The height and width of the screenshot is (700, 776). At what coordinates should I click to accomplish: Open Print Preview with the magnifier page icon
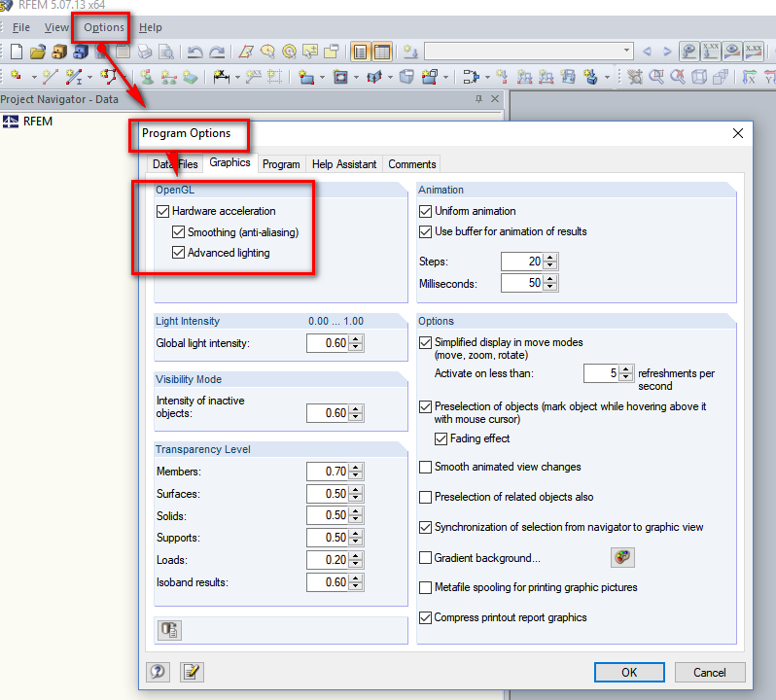[165, 52]
